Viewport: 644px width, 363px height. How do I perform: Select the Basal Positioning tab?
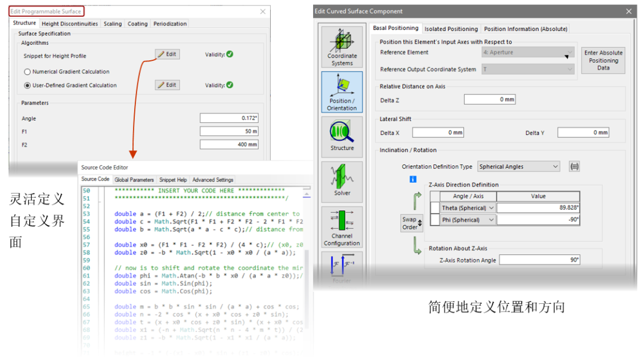click(x=395, y=28)
